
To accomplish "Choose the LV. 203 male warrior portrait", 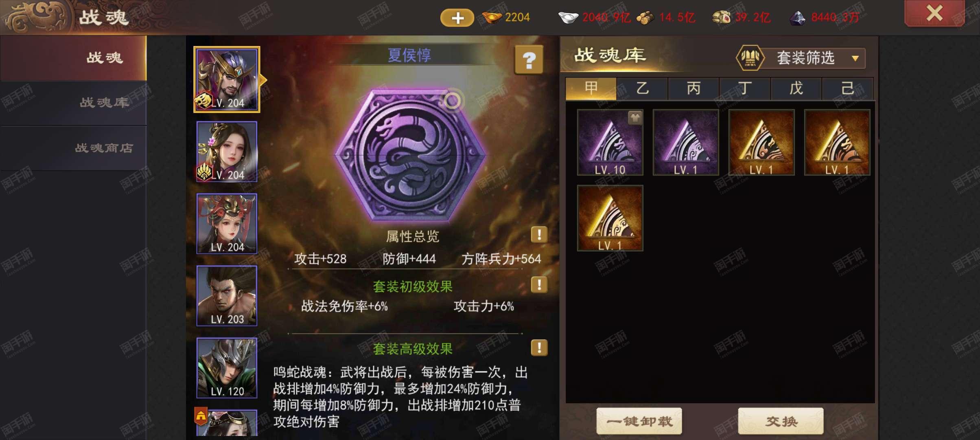I will [x=227, y=296].
